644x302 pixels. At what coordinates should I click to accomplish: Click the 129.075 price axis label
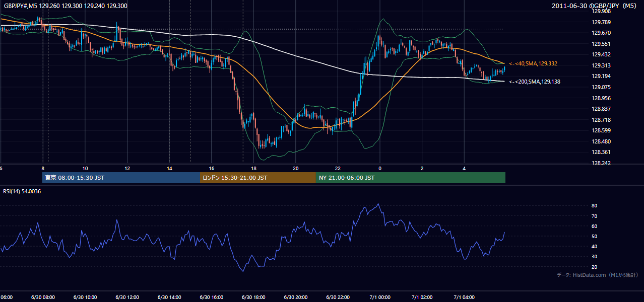point(601,87)
